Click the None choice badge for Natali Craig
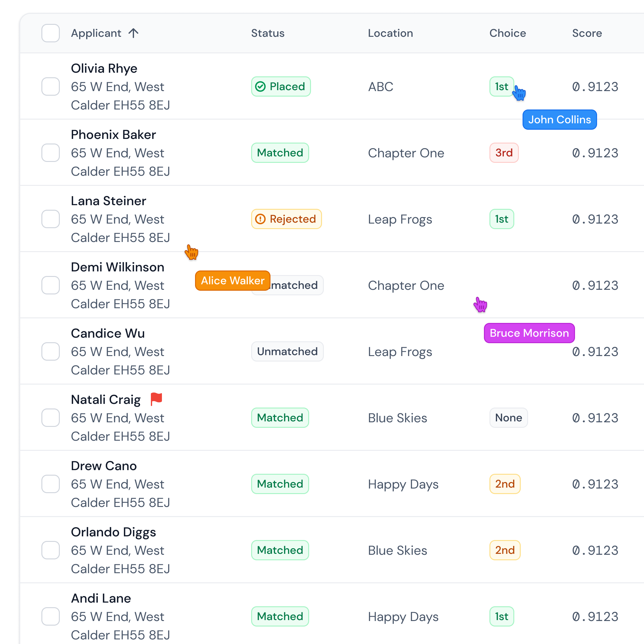The image size is (644, 644). click(x=508, y=418)
